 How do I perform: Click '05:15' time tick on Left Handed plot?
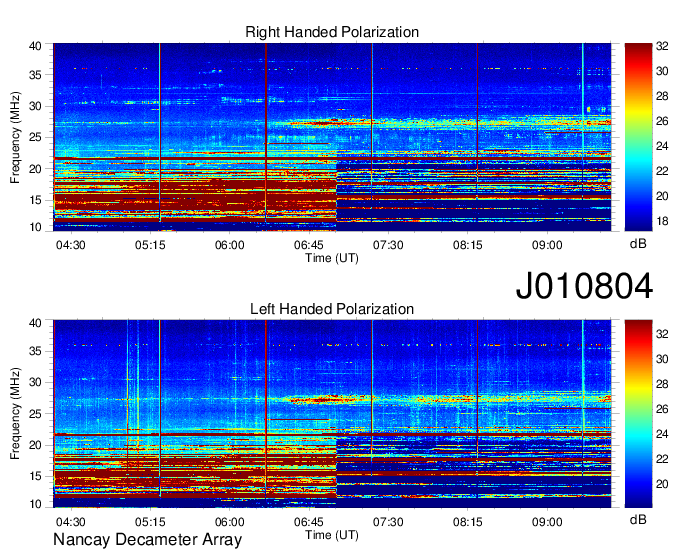coord(150,522)
